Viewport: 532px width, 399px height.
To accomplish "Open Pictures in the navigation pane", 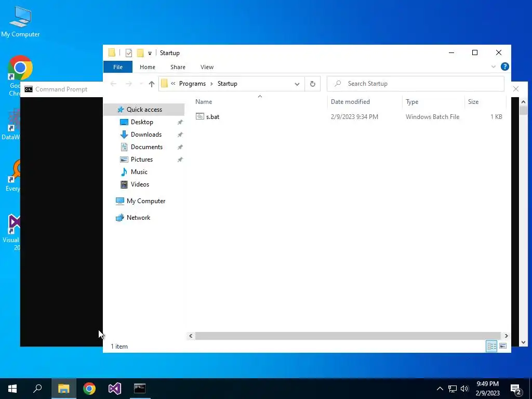I will point(142,159).
